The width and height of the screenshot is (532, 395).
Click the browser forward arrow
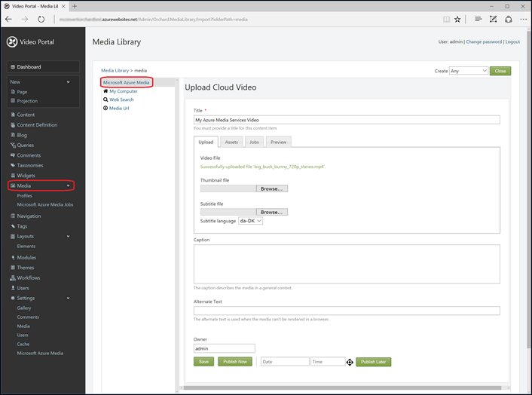point(25,20)
